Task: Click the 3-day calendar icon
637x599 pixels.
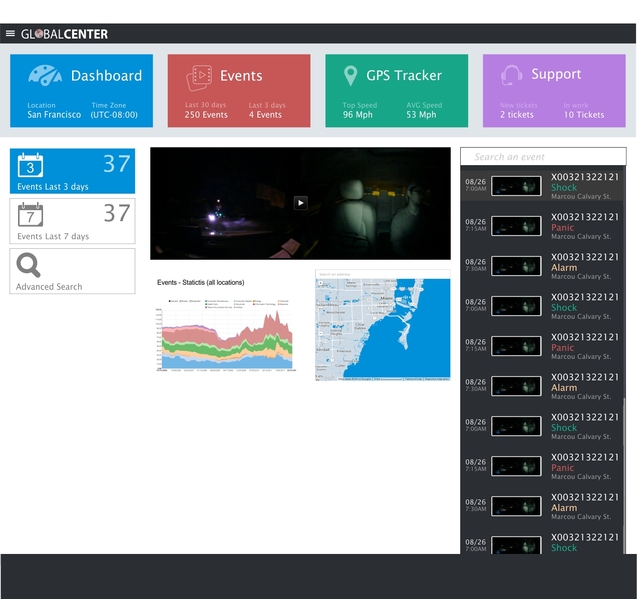Action: [30, 165]
